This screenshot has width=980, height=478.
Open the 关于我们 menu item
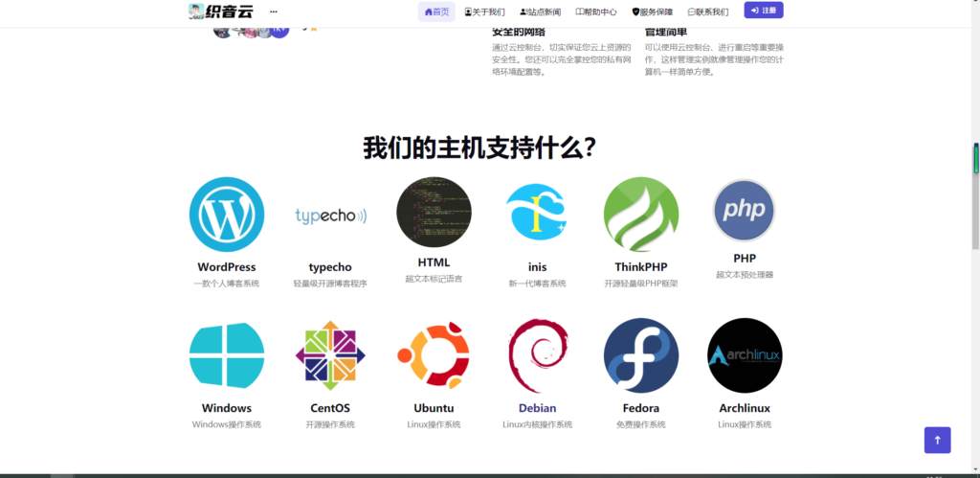point(484,12)
